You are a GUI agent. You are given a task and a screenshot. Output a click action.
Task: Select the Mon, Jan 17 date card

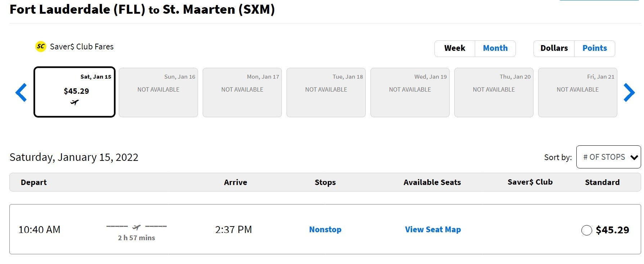point(242,92)
